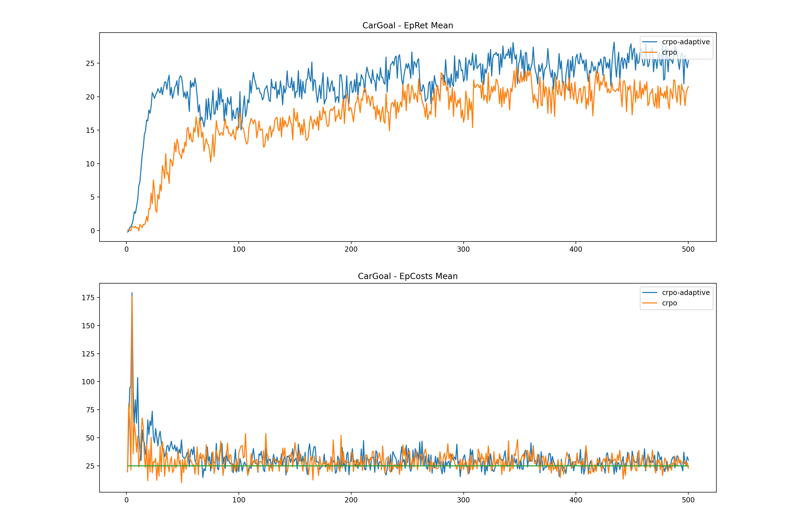This screenshot has height=532, width=796.
Task: Click the 'CarGoal - EpCosts Mean' chart title
Action: coord(407,276)
